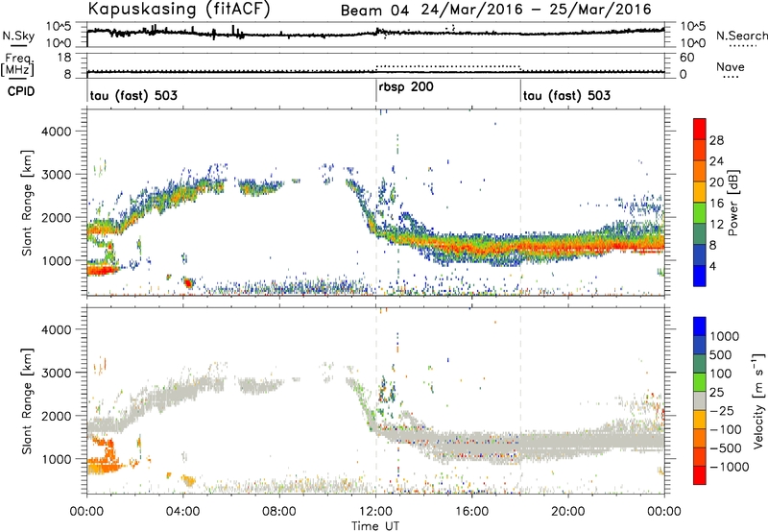Click the "Power [dB]" colorbar title

(732, 203)
